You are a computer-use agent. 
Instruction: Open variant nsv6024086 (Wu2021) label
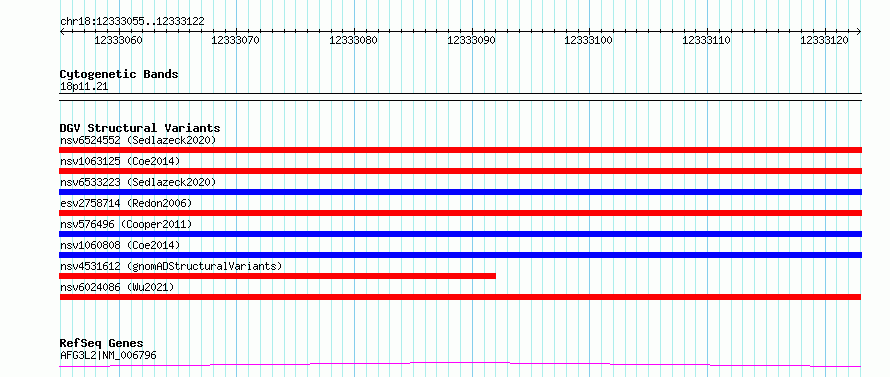[117, 287]
